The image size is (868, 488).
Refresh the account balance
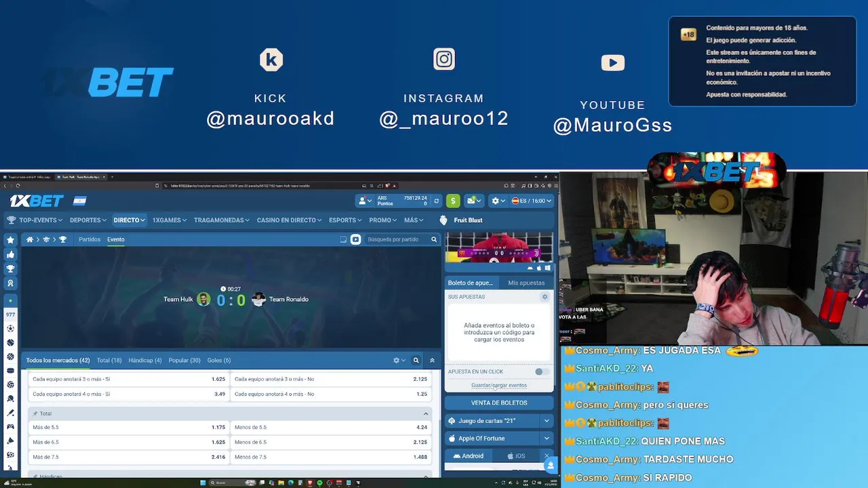pos(436,201)
